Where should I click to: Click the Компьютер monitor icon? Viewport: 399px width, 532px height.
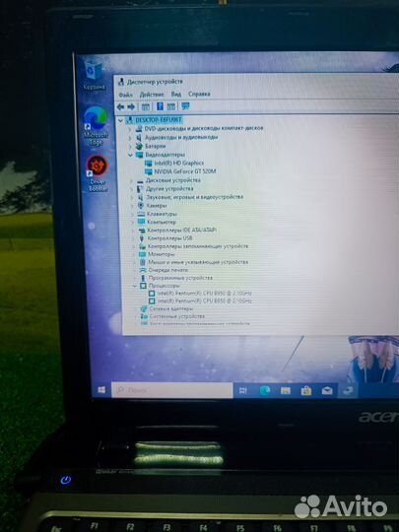pos(142,222)
